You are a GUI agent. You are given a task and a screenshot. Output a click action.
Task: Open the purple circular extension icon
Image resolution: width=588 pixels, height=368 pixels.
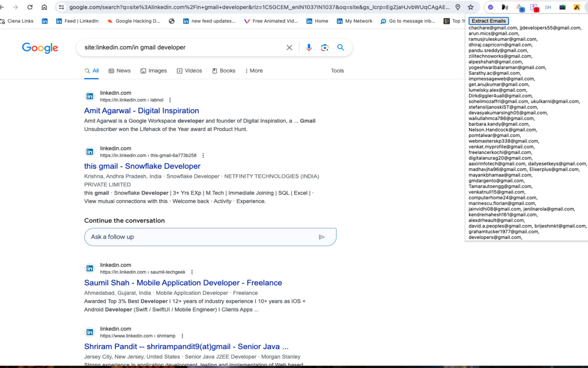[x=491, y=7]
